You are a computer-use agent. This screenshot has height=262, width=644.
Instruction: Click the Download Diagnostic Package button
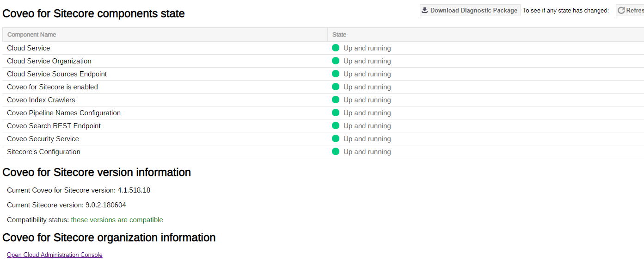(470, 10)
